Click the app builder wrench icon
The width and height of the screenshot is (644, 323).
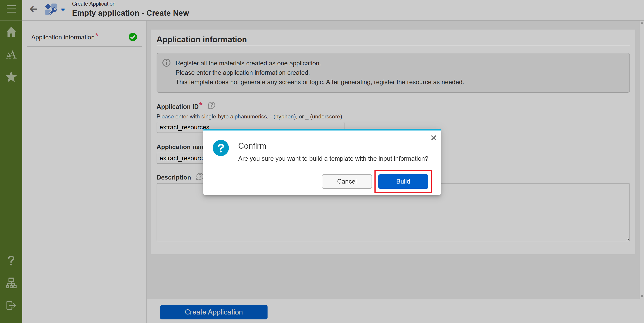51,9
